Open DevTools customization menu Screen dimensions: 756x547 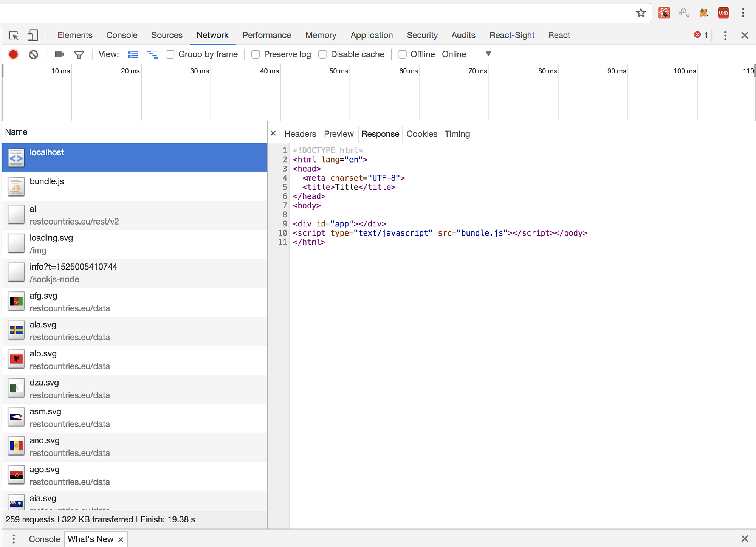(x=725, y=35)
